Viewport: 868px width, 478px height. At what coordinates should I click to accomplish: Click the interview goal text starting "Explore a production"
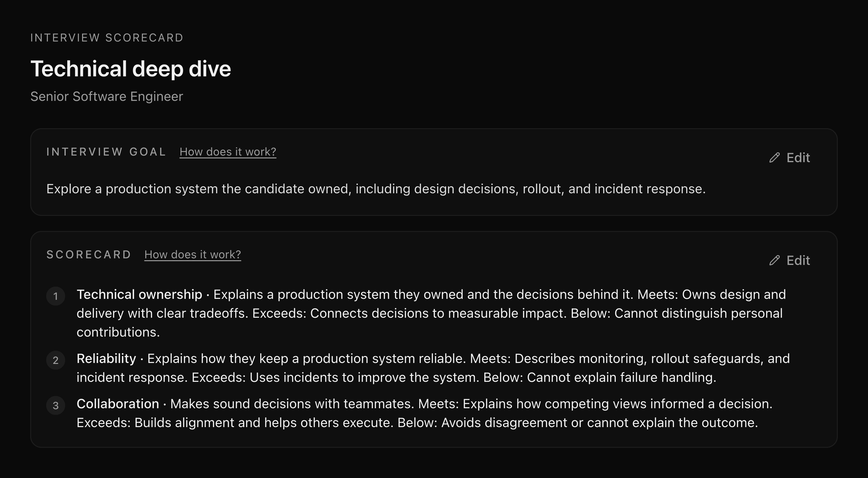[376, 189]
